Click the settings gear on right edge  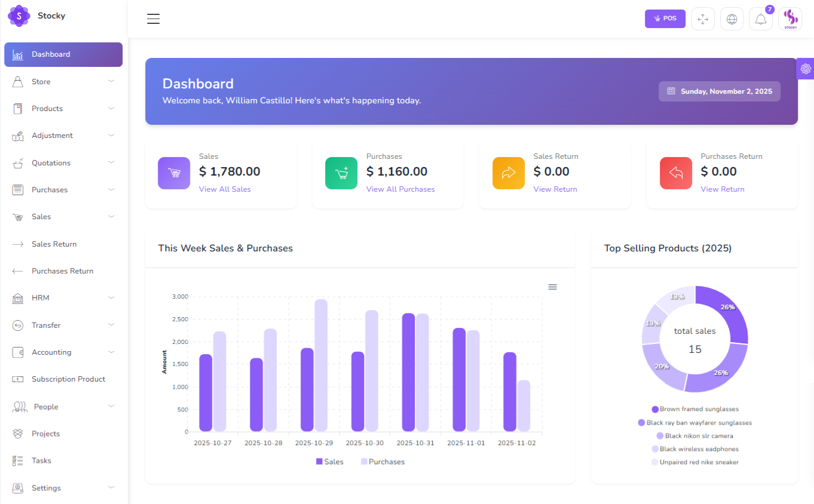pyautogui.click(x=805, y=69)
